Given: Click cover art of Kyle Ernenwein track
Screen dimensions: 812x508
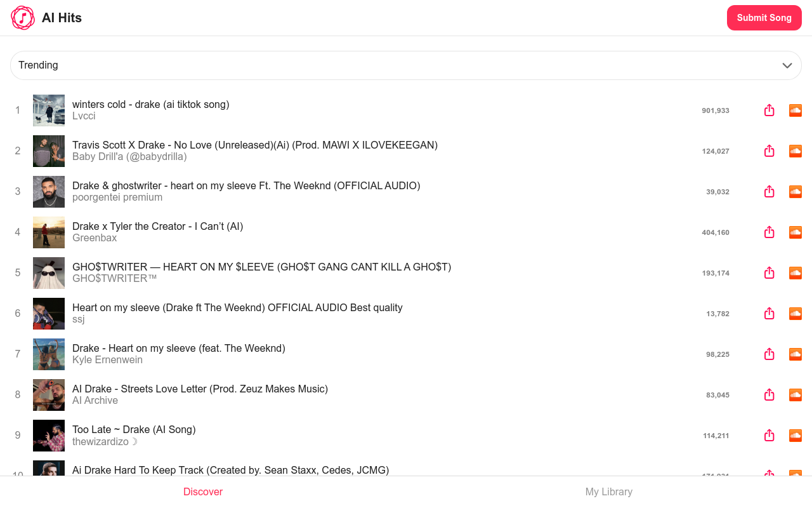Looking at the screenshot, I should pyautogui.click(x=49, y=354).
